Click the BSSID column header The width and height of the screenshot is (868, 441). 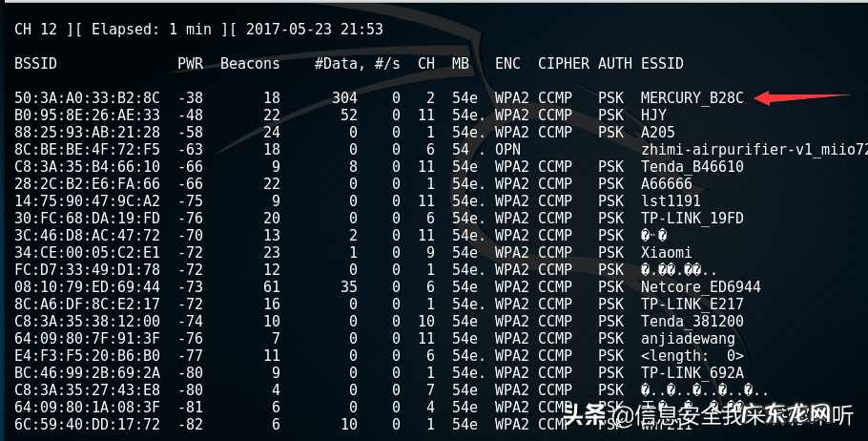click(x=35, y=63)
